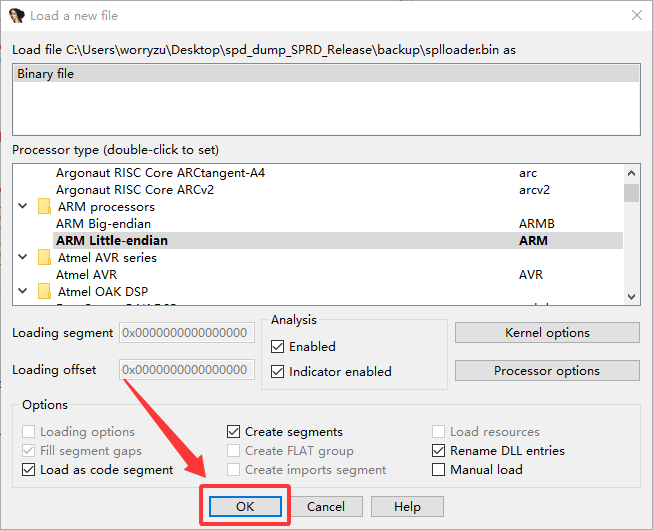Open Help for the load dialog
Image resolution: width=653 pixels, height=530 pixels.
pyautogui.click(x=407, y=506)
